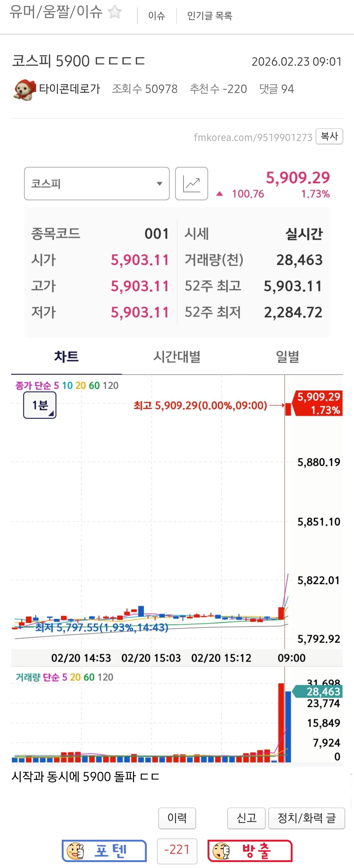This screenshot has width=354, height=868.
Task: Click the red up-arrow change indicator
Action: tap(219, 194)
